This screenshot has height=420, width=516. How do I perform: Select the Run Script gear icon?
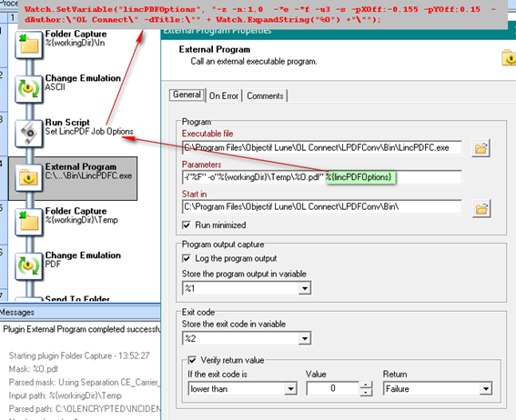pyautogui.click(x=28, y=133)
